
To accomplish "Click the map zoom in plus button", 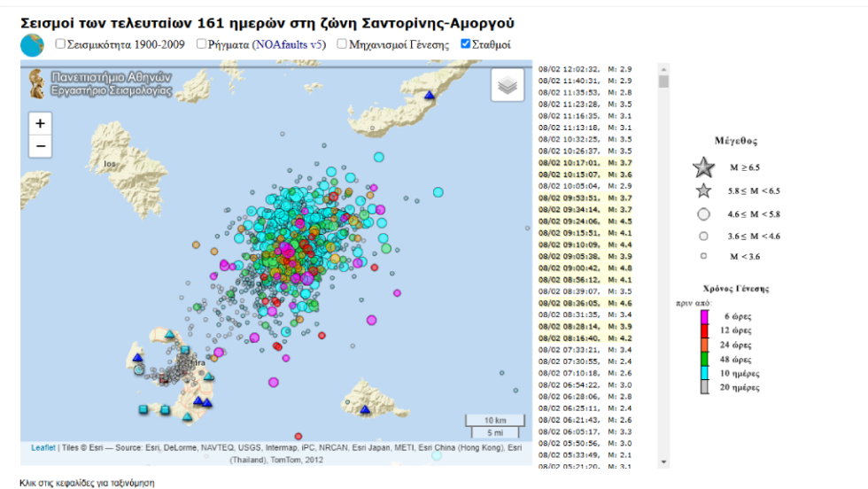I will coord(41,123).
